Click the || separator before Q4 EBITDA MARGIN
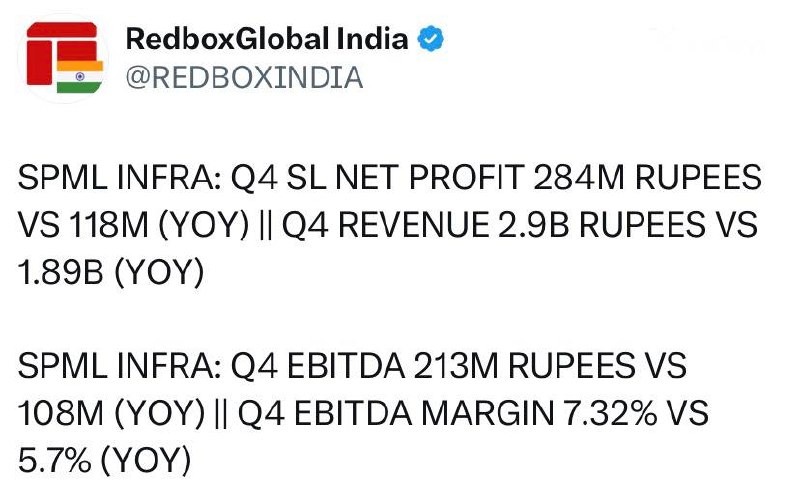Screen dimensions: 800x504 221,413
